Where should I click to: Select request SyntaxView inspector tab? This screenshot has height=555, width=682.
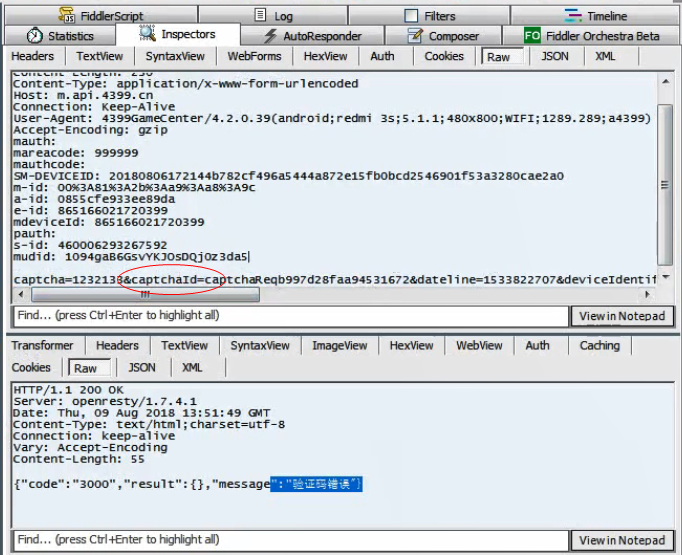(x=175, y=57)
